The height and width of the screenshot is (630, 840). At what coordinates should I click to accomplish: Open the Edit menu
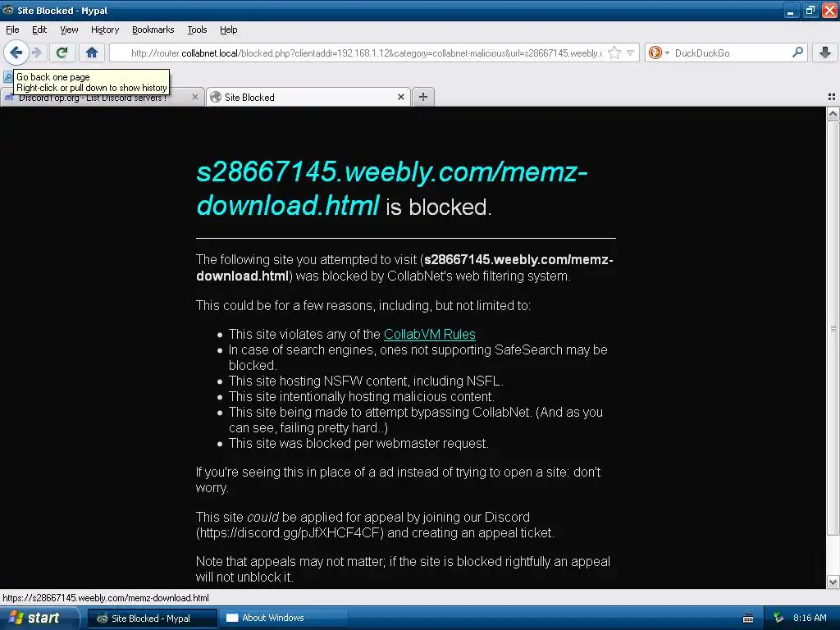(39, 30)
